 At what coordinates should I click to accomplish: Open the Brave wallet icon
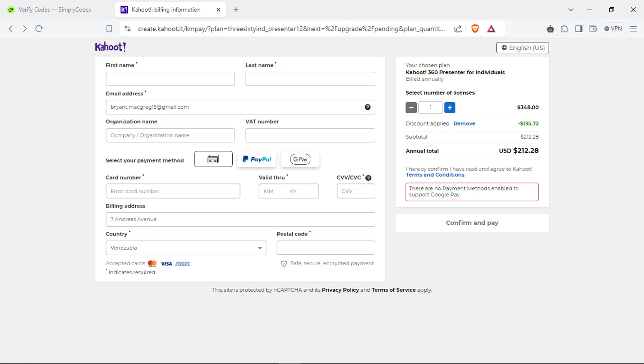click(593, 29)
